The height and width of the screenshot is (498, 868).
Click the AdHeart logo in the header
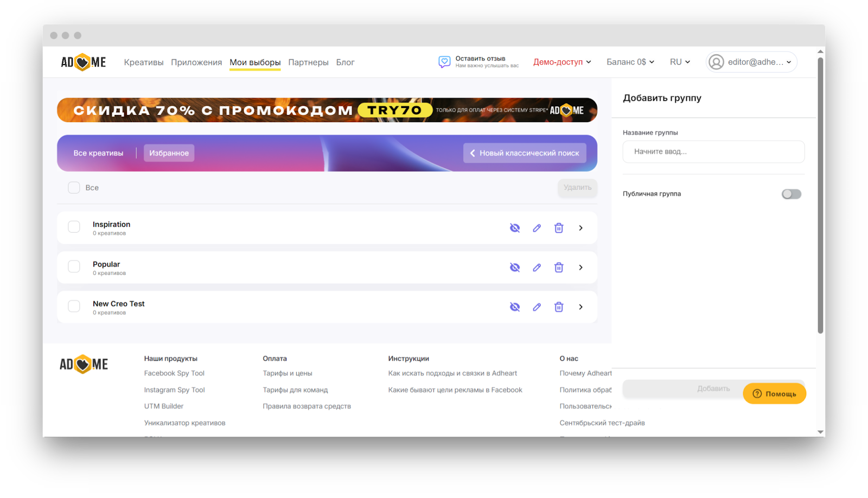point(82,62)
